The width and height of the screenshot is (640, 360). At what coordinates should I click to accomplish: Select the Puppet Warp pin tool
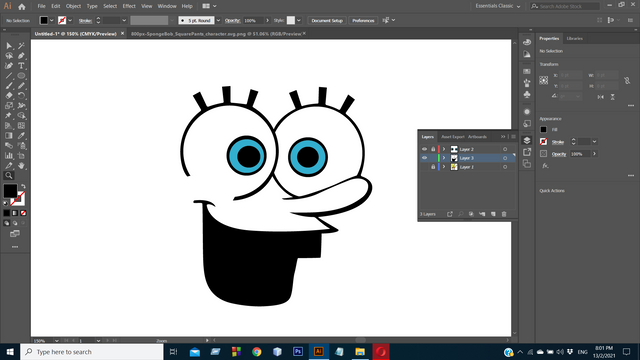[x=9, y=116]
